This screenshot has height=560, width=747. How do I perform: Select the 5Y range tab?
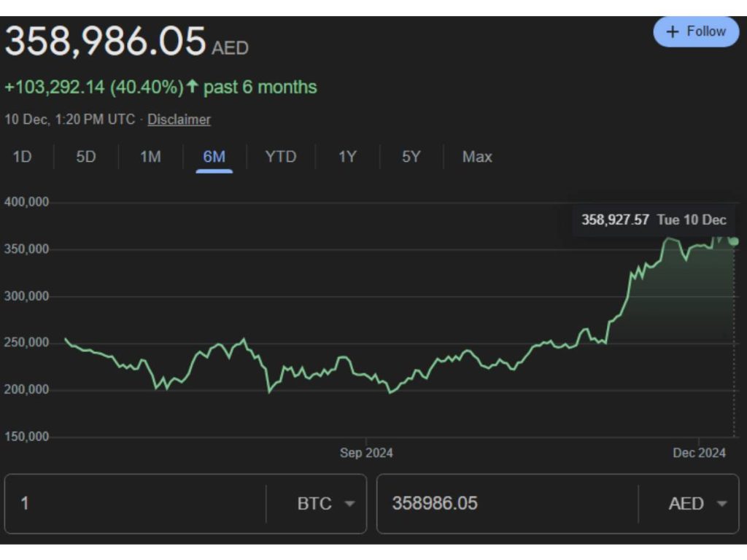(411, 157)
